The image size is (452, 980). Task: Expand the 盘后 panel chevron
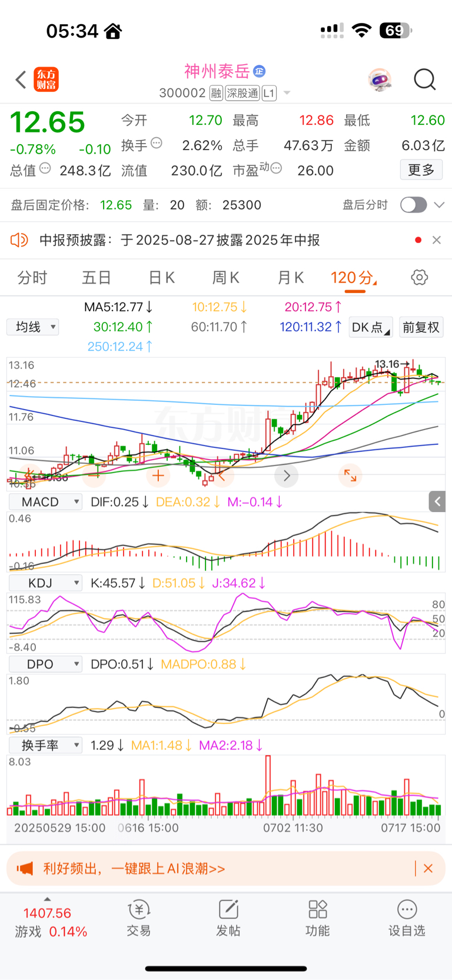[439, 205]
